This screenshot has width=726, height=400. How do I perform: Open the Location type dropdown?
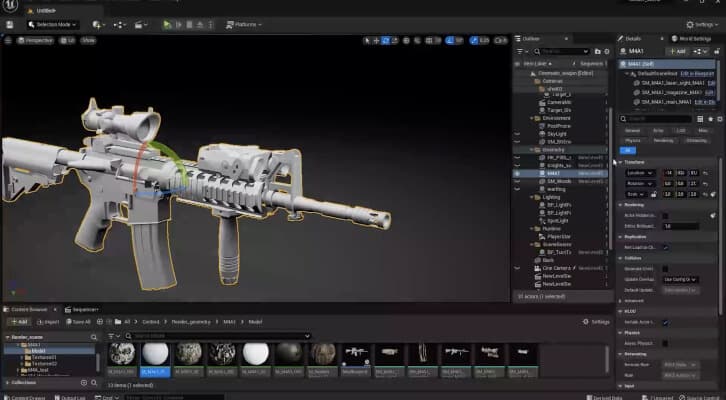639,173
